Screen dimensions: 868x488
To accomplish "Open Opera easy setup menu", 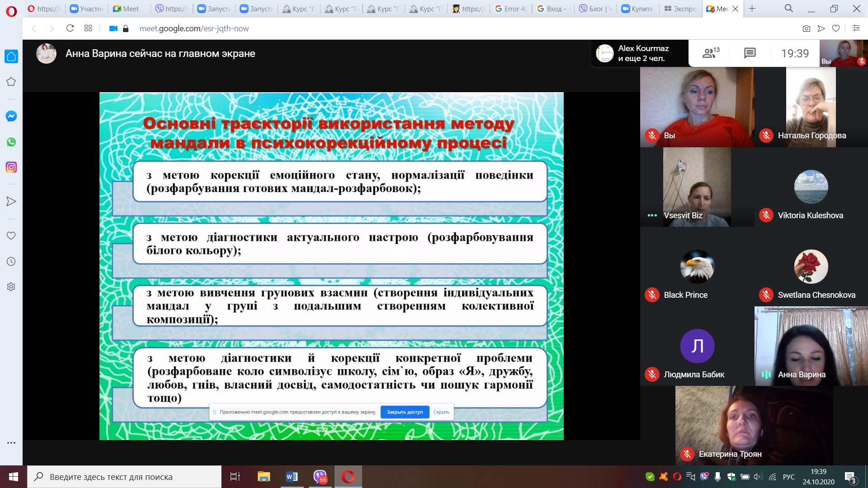I will pyautogui.click(x=856, y=28).
